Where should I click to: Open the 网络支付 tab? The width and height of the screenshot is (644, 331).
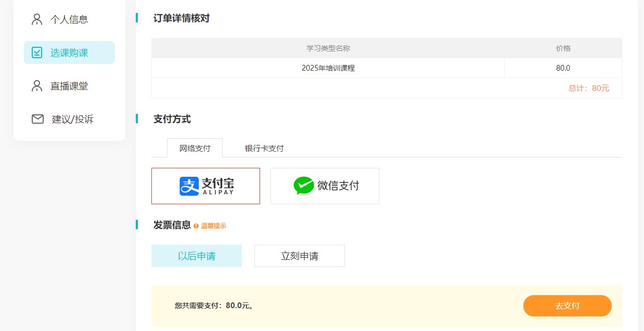pos(195,148)
